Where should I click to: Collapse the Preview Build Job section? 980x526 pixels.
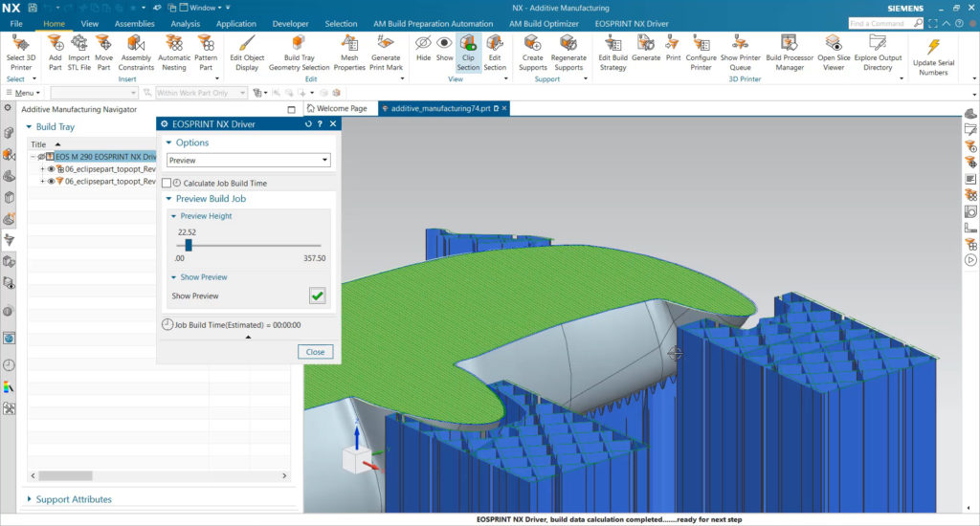point(168,199)
